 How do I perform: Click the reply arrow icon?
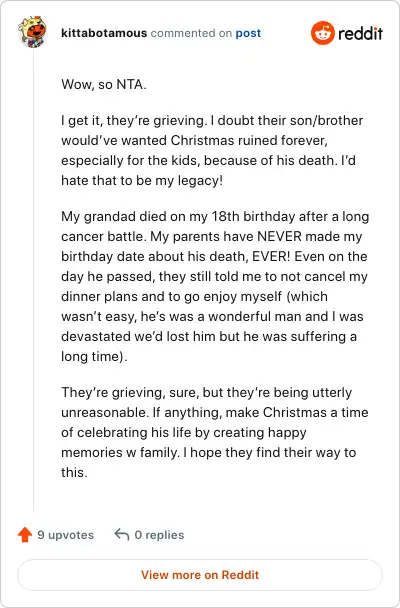coord(122,534)
